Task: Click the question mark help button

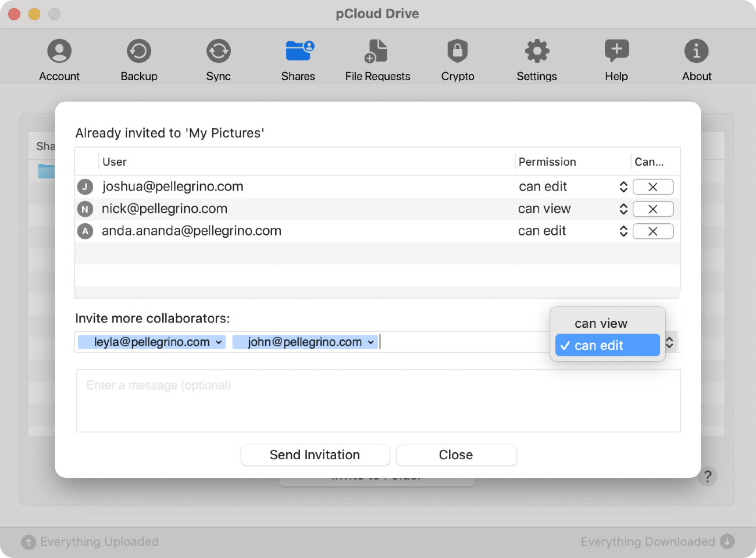Action: click(708, 477)
